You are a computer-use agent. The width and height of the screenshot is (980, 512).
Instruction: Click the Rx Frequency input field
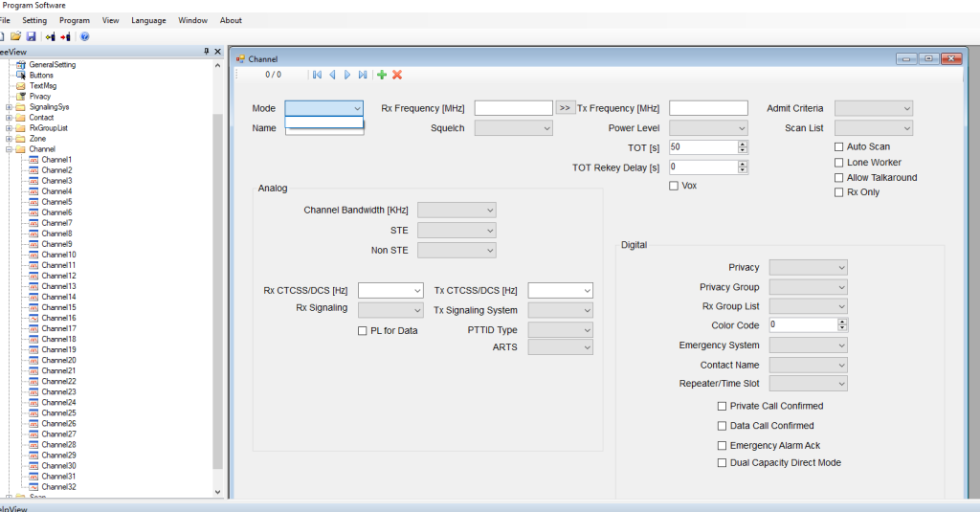513,108
